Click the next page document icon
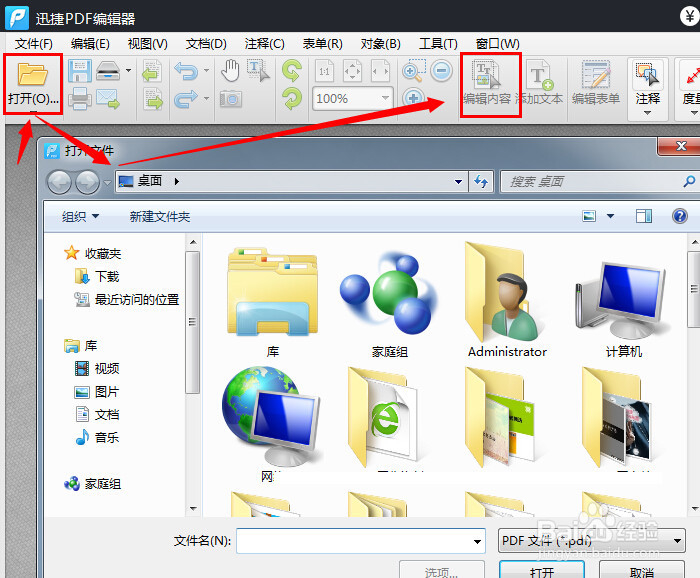Screen dimensions: 700x578 coord(153,99)
